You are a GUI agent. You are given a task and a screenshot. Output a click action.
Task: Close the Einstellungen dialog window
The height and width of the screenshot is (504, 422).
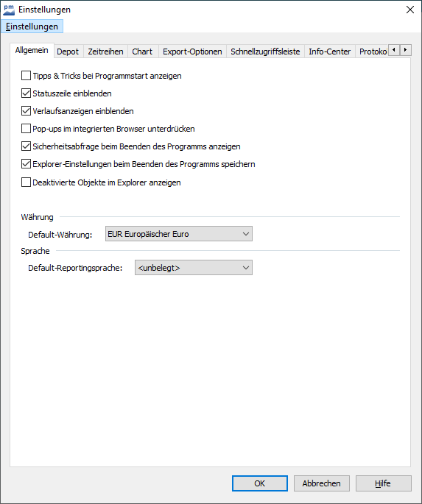pos(410,10)
